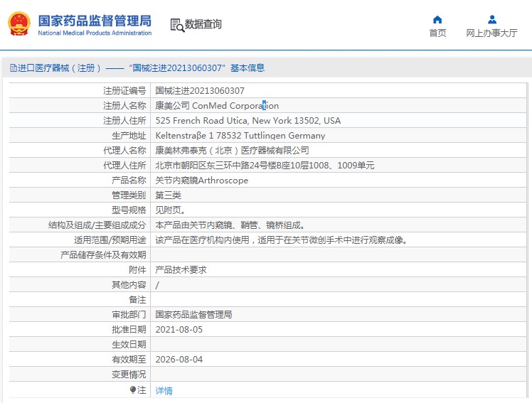Click the 其他内容 row label
532x403 pixels.
129,285
